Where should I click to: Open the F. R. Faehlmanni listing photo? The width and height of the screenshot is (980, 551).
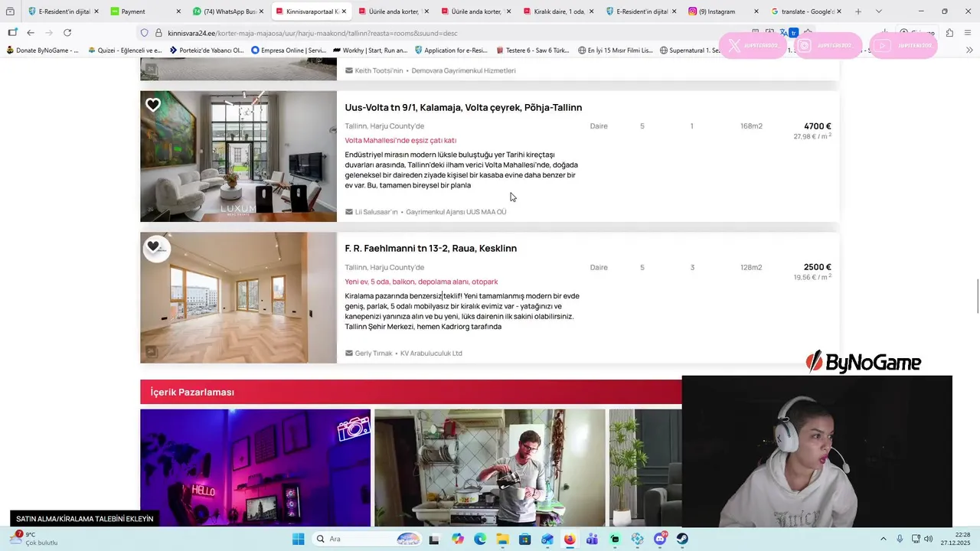238,298
